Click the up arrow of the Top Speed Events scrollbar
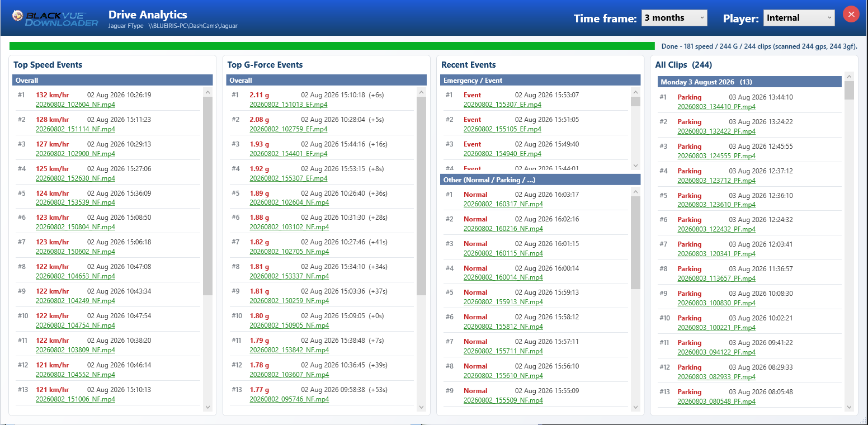The width and height of the screenshot is (868, 425). 208,92
